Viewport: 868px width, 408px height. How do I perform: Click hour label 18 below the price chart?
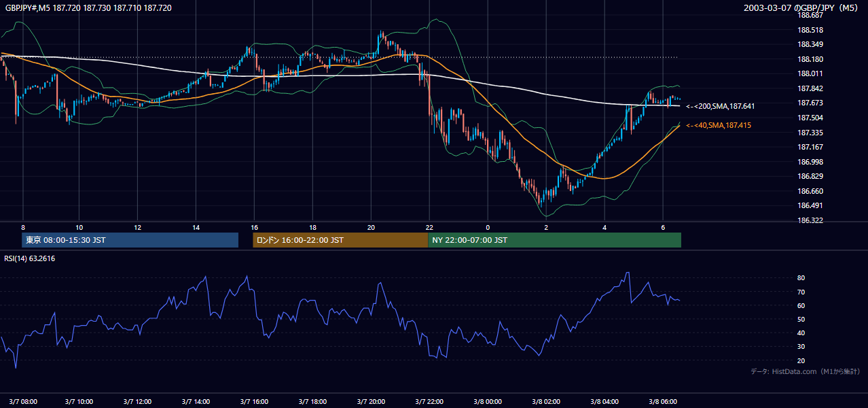pos(312,227)
